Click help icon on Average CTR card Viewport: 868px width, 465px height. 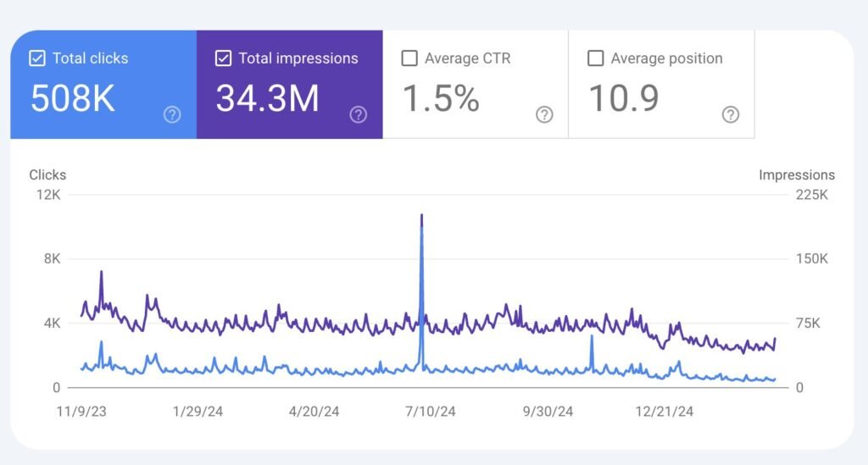(x=544, y=114)
